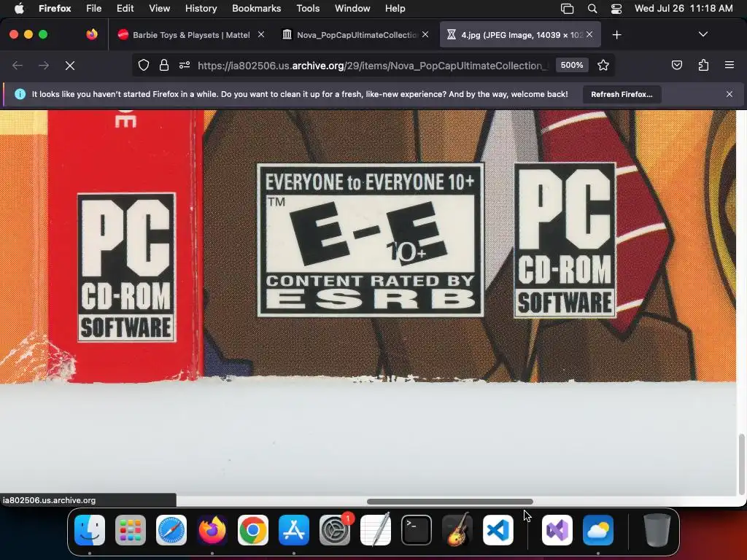The image size is (747, 560).
Task: Open the Edit menu
Action: tap(125, 8)
